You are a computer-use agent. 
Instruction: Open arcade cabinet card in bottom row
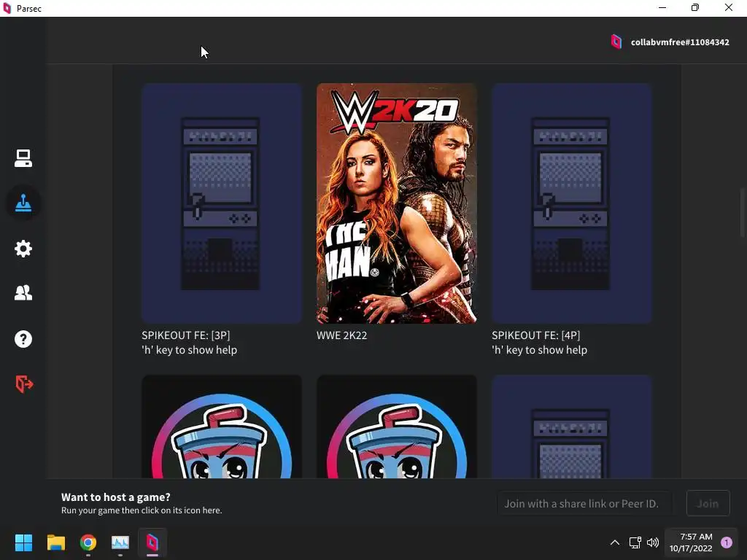[572, 427]
